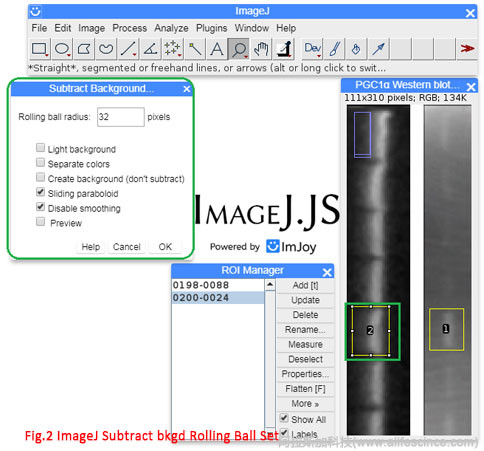Image resolution: width=484 pixels, height=451 pixels.
Task: Select the Color picker tool
Action: [x=284, y=49]
